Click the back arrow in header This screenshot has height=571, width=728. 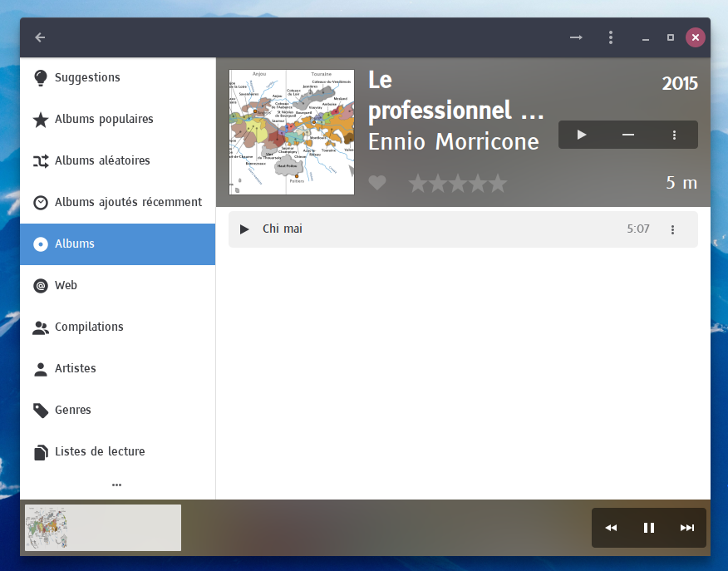coord(40,37)
